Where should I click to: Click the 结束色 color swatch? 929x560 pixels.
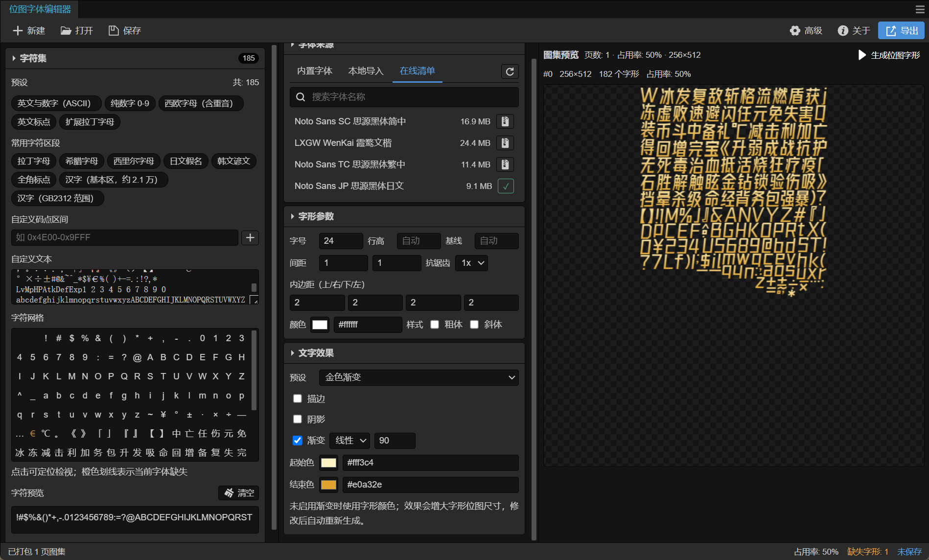(328, 485)
